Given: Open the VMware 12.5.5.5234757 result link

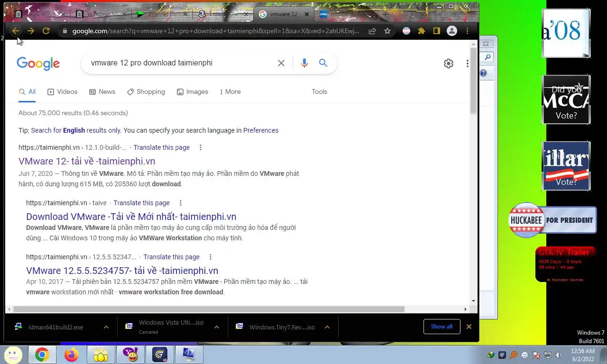Looking at the screenshot, I should point(122,271).
